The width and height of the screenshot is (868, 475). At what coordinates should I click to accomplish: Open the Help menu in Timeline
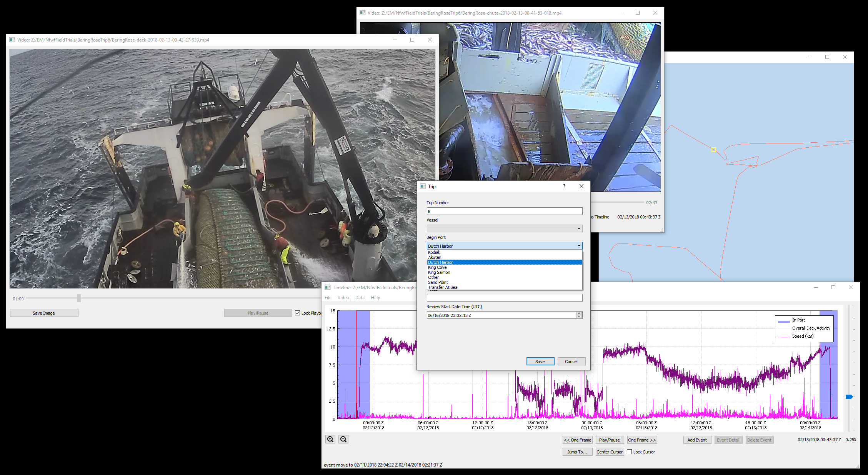pos(375,298)
